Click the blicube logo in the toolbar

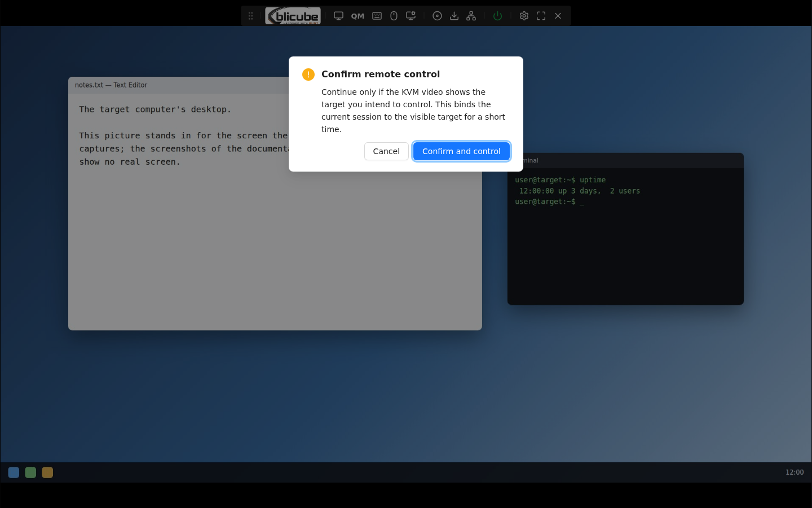pyautogui.click(x=293, y=16)
